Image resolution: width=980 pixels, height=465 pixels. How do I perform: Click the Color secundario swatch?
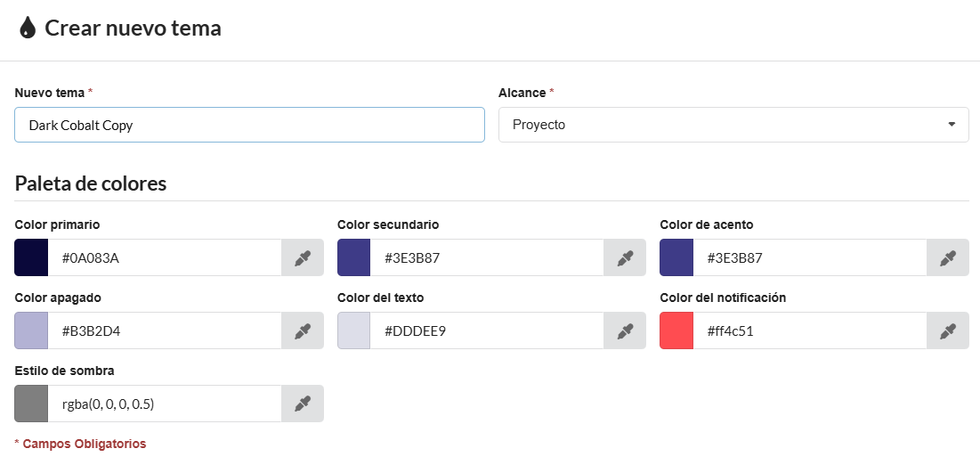pyautogui.click(x=353, y=257)
